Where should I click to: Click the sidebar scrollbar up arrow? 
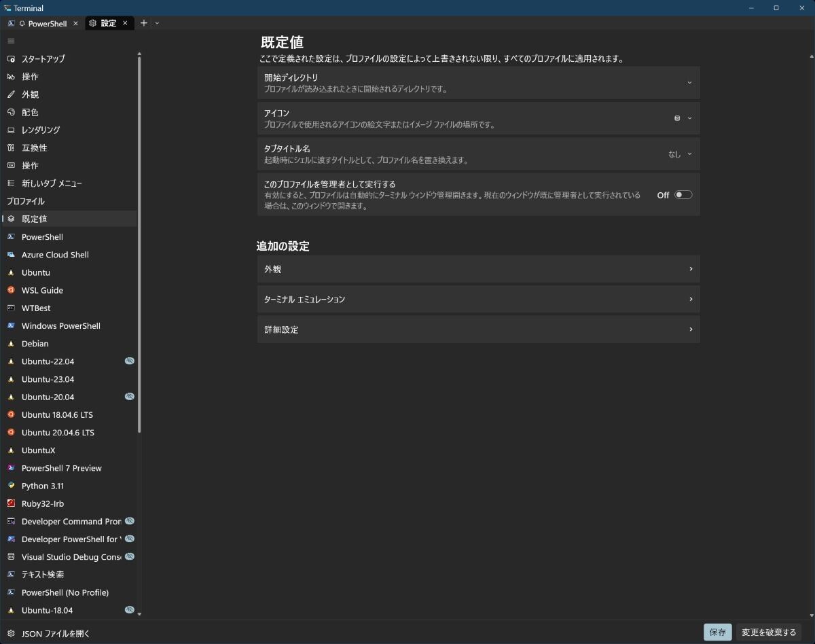[139, 54]
